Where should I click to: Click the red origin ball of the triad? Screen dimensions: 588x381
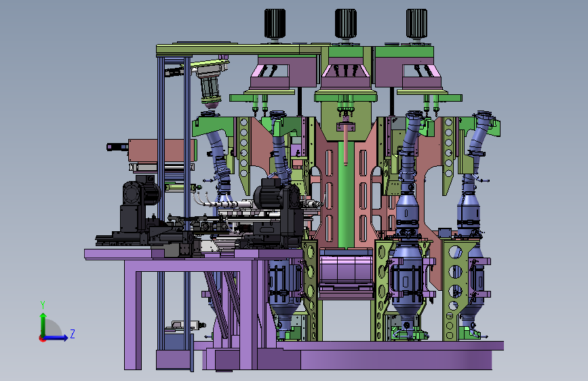42,338
